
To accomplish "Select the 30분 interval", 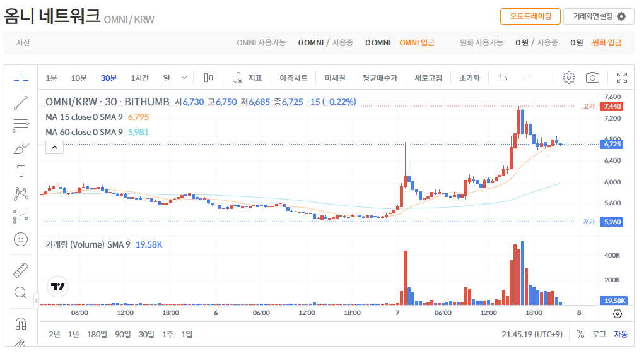I will click(109, 78).
